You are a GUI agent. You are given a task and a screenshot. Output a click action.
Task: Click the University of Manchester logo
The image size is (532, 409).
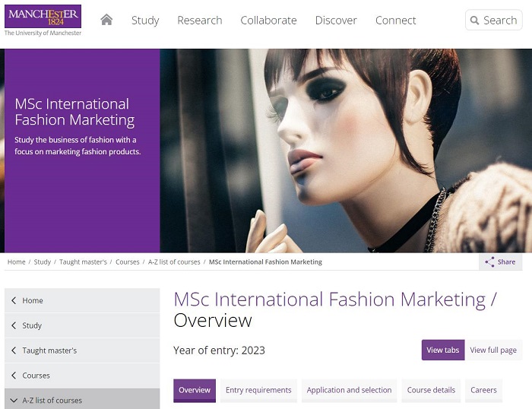43,19
